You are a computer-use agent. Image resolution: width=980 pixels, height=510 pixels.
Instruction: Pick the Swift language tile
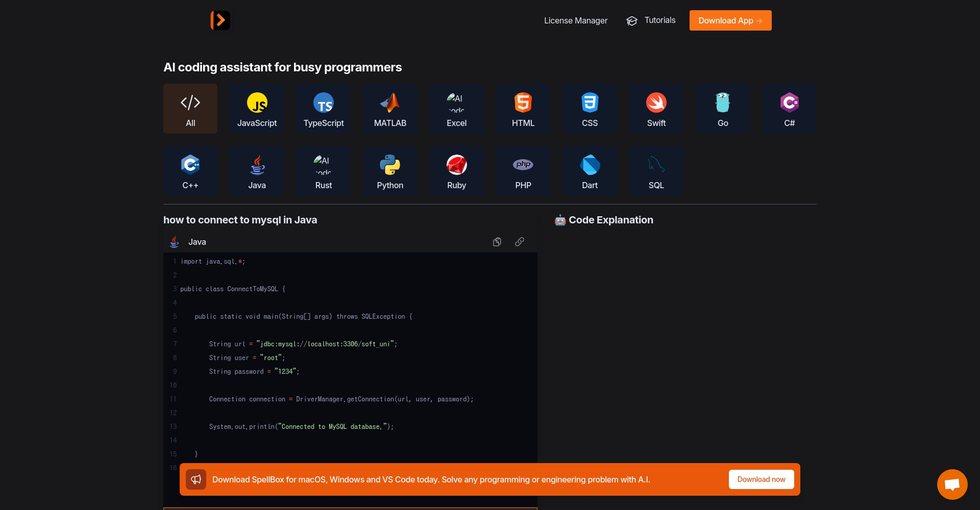pos(656,109)
